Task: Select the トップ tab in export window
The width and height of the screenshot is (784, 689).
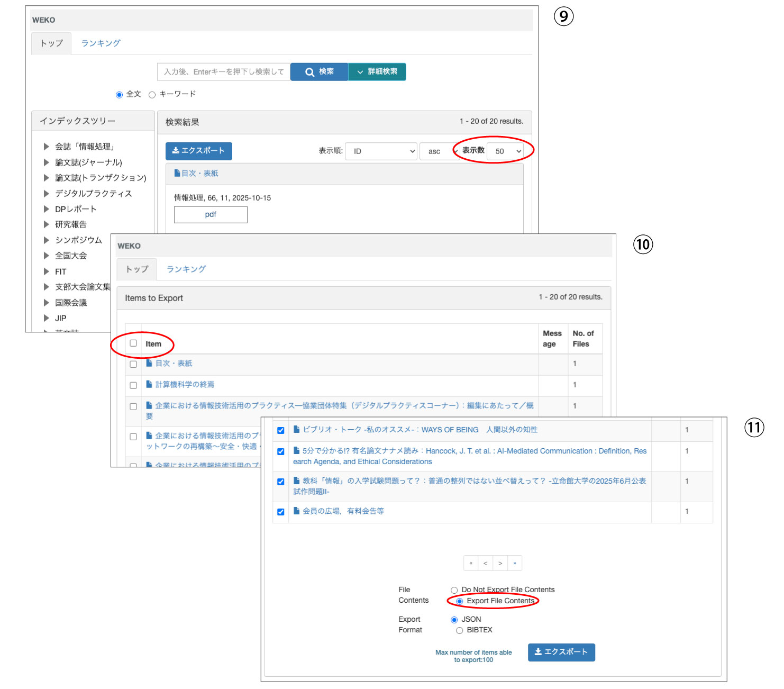Action: point(136,269)
